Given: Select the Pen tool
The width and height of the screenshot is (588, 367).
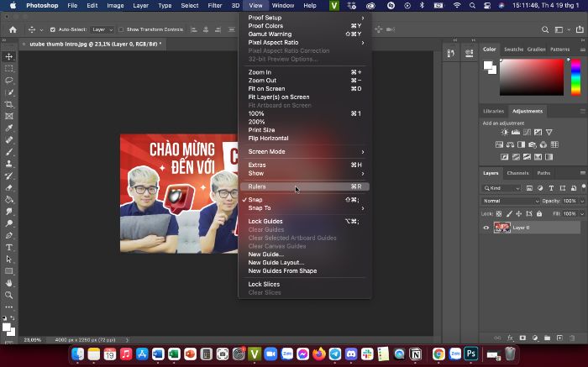Looking at the screenshot, I should (9, 235).
